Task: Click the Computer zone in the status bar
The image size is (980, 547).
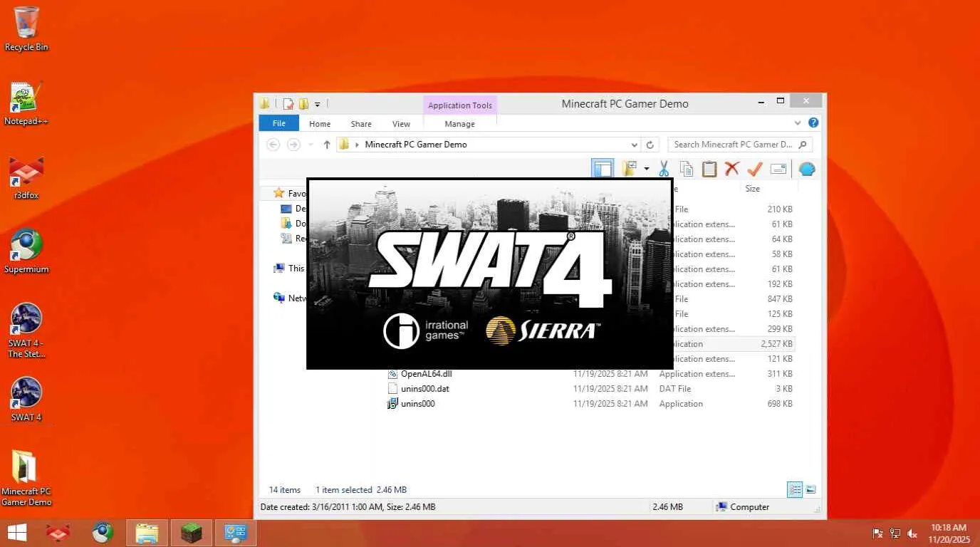Action: (743, 507)
